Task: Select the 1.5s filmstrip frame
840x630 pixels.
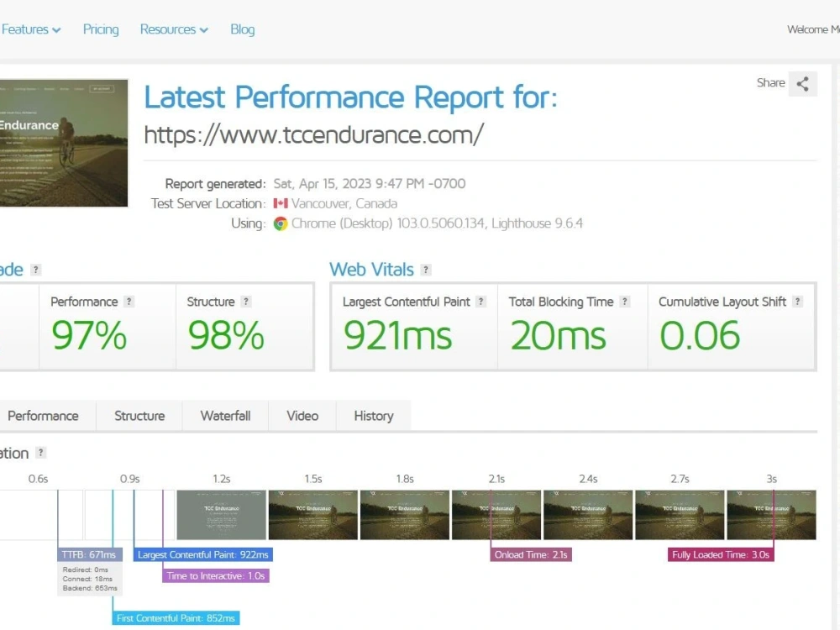Action: coord(312,515)
